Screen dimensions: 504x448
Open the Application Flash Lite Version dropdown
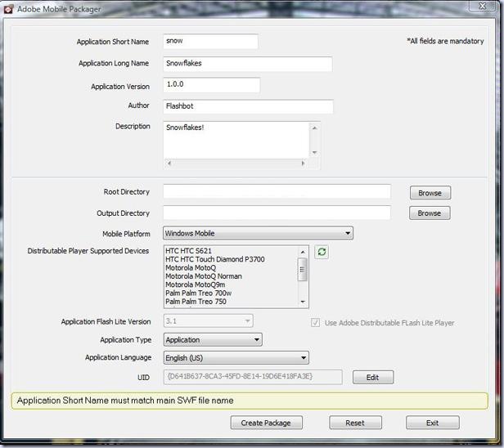pos(209,320)
